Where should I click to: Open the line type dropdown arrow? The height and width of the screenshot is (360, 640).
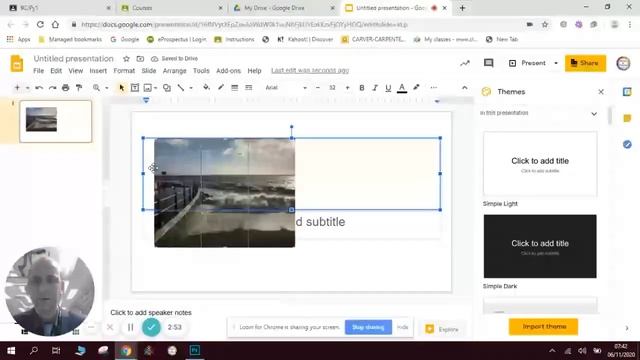point(191,88)
